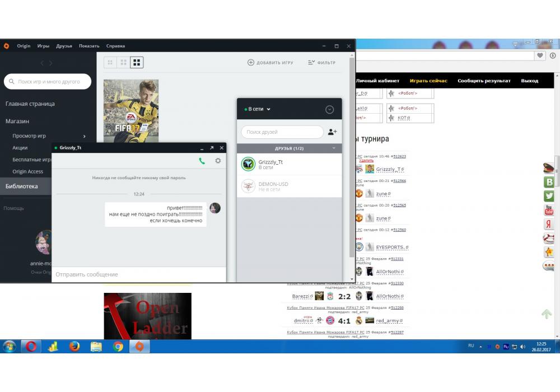Click 'Добавить игру' button
The width and height of the screenshot is (560, 392).
pos(270,63)
